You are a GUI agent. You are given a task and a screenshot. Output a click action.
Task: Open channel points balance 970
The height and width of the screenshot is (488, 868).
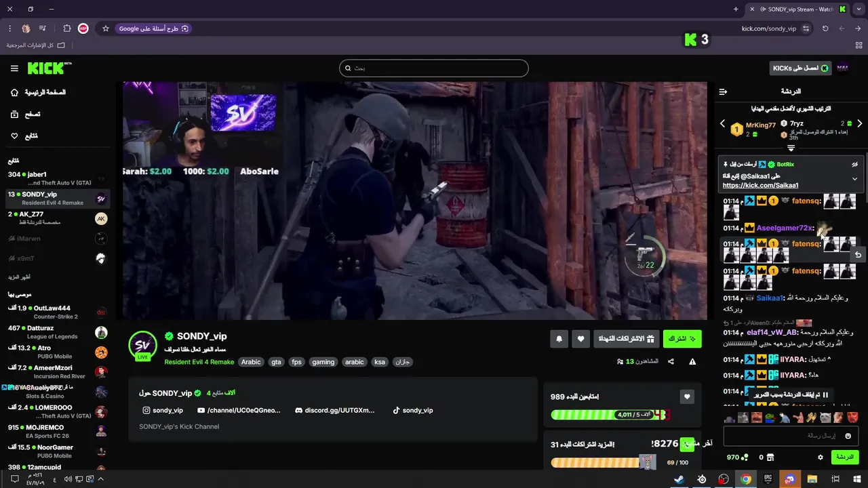pos(737,457)
